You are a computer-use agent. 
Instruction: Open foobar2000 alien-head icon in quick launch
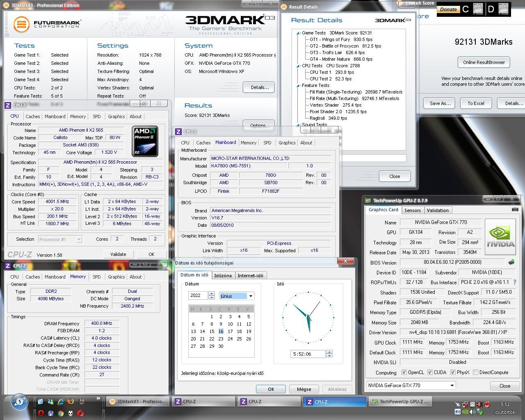coord(71,413)
